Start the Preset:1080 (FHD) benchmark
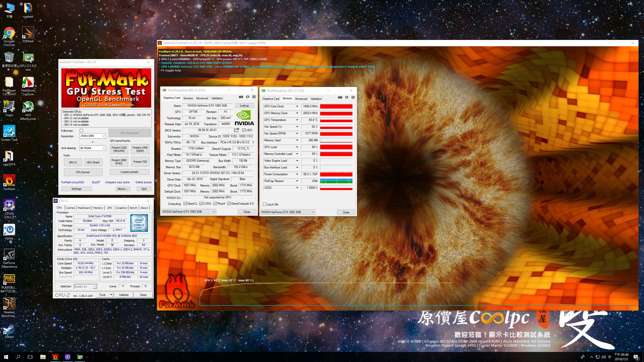Screen dimensions: 644x362 [119, 162]
